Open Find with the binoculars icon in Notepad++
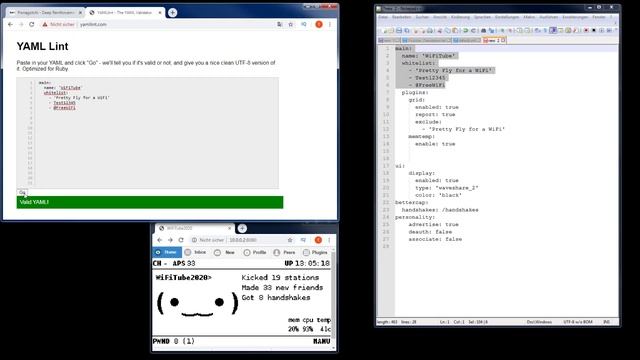The image size is (640, 360). 483,31
